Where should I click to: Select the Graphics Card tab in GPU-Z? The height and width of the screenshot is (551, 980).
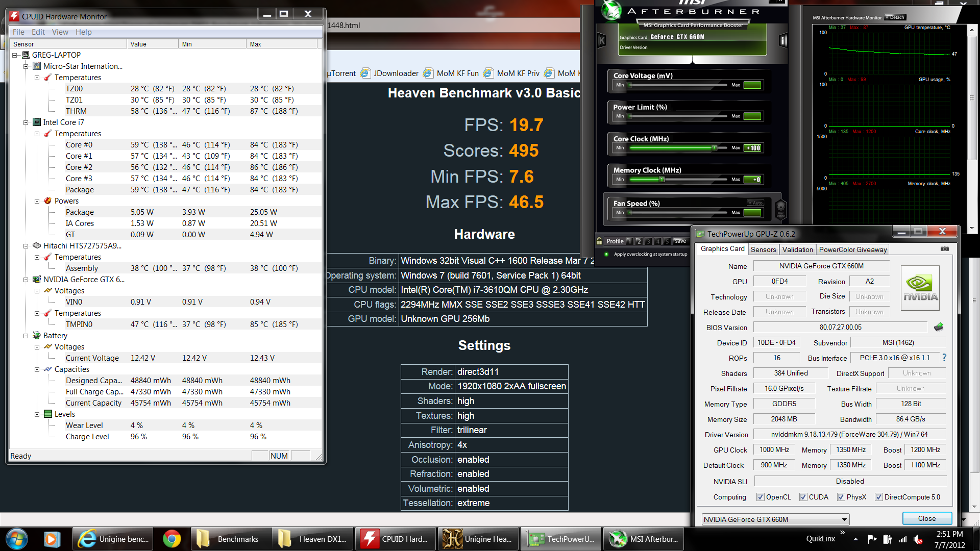(x=722, y=249)
